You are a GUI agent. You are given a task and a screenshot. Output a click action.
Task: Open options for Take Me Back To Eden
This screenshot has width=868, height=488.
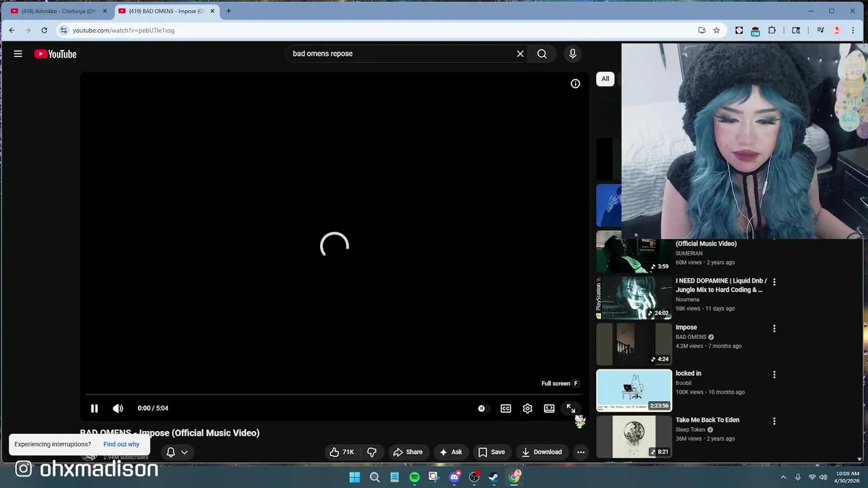pos(774,422)
